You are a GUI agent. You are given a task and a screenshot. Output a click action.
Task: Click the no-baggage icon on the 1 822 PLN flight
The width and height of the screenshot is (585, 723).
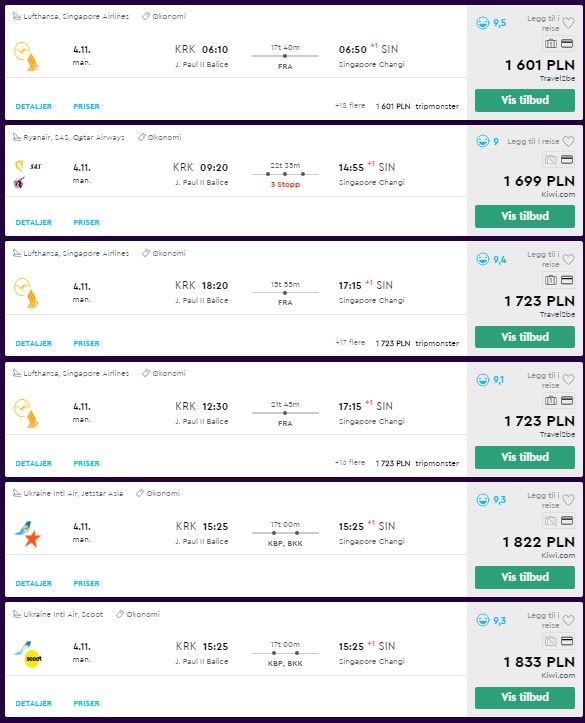(551, 521)
